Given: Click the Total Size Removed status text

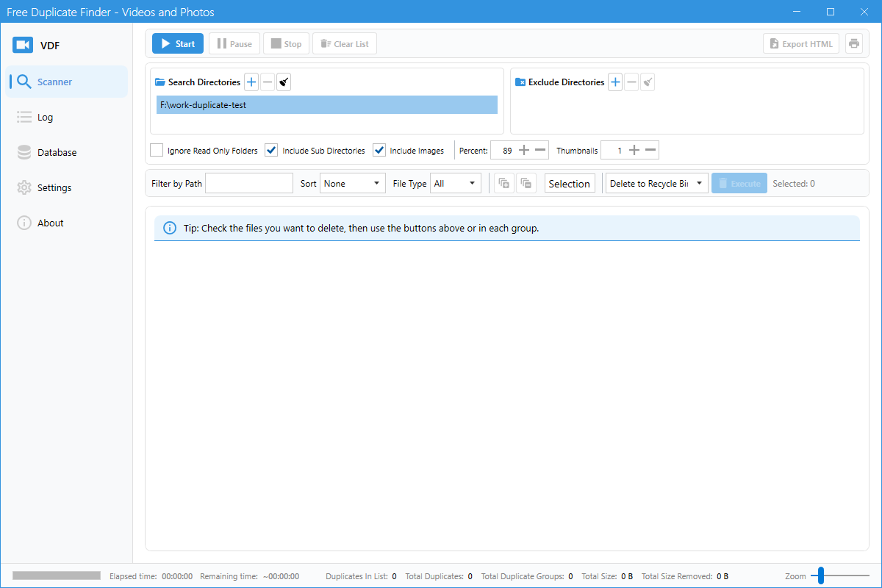Looking at the screenshot, I should [685, 577].
